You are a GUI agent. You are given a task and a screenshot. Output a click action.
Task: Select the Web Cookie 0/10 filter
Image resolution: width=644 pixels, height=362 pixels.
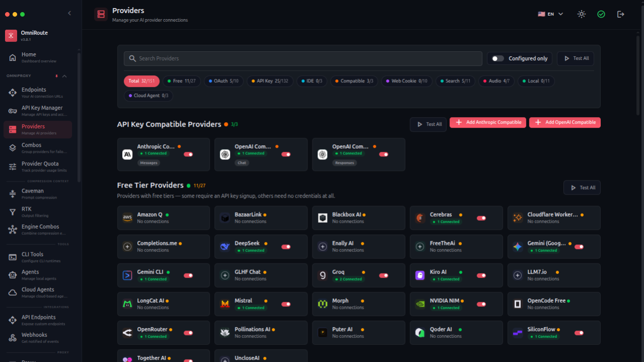[x=407, y=81]
